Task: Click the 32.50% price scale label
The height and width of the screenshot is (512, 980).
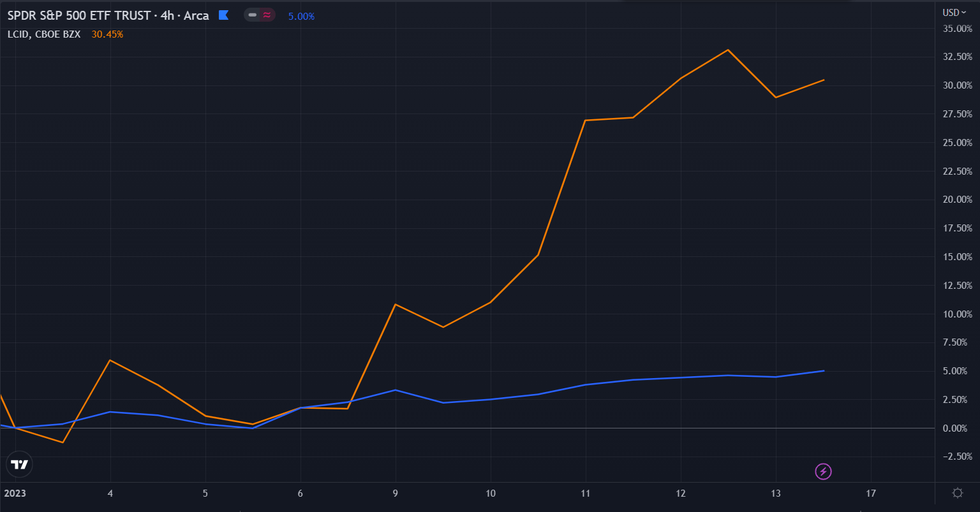Action: pyautogui.click(x=956, y=57)
